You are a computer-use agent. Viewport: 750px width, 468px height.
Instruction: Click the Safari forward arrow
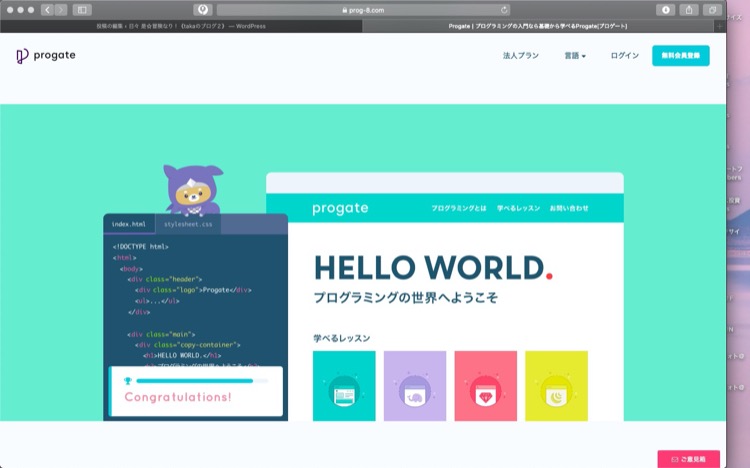[61, 10]
